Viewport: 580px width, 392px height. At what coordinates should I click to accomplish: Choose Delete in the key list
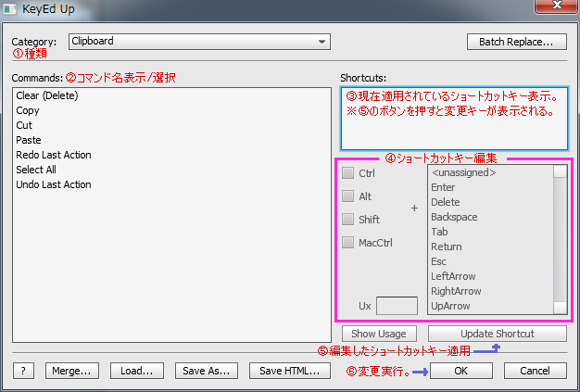pos(491,202)
